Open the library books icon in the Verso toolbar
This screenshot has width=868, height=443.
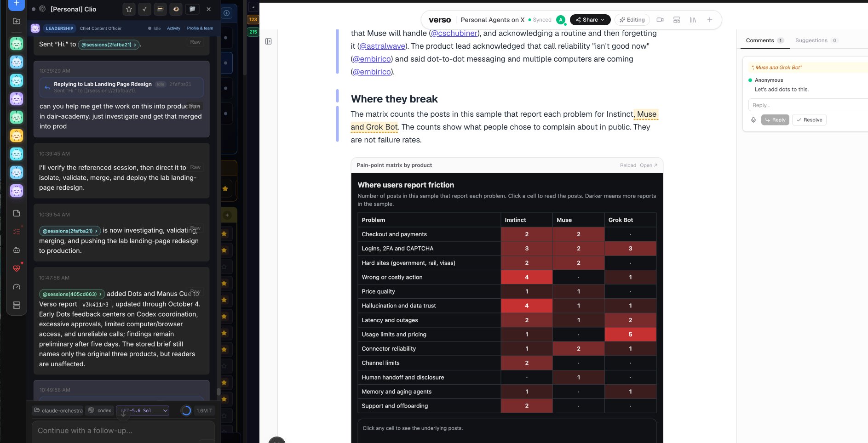coord(693,20)
